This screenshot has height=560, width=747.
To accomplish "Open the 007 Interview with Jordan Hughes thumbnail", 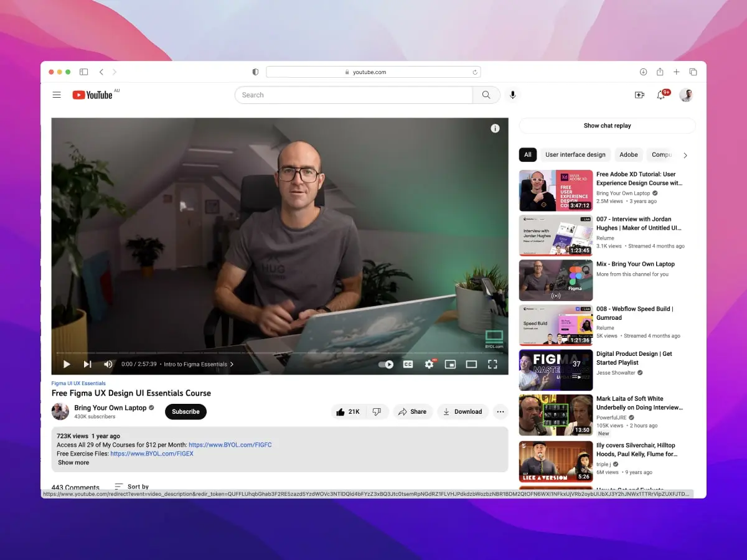I will [x=556, y=236].
